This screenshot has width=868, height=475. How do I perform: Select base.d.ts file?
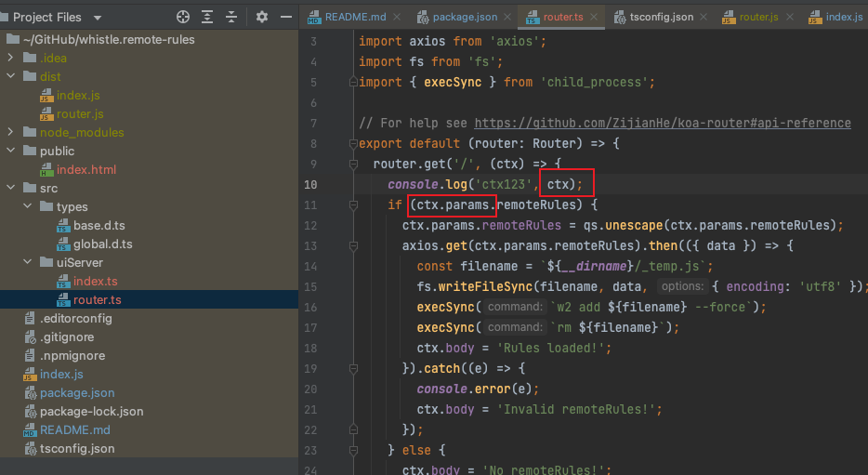pyautogui.click(x=99, y=225)
